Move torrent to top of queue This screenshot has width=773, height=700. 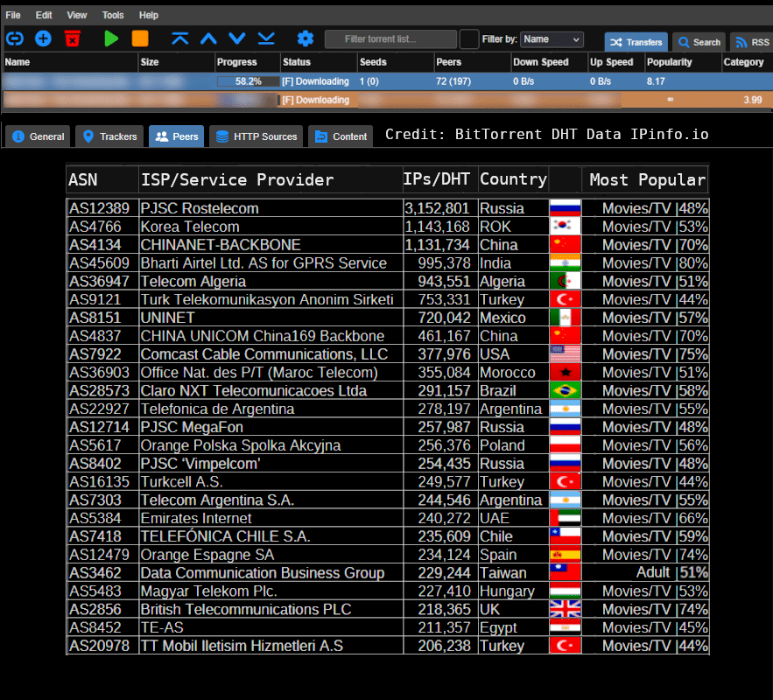[x=179, y=38]
